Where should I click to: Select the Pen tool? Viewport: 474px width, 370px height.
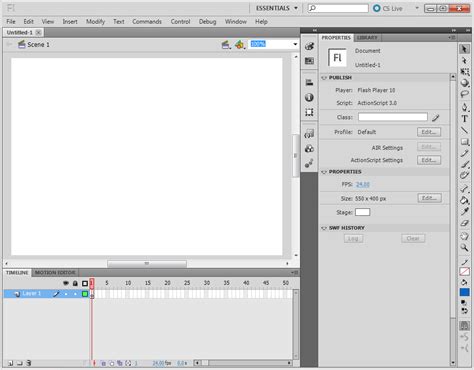pyautogui.click(x=464, y=107)
